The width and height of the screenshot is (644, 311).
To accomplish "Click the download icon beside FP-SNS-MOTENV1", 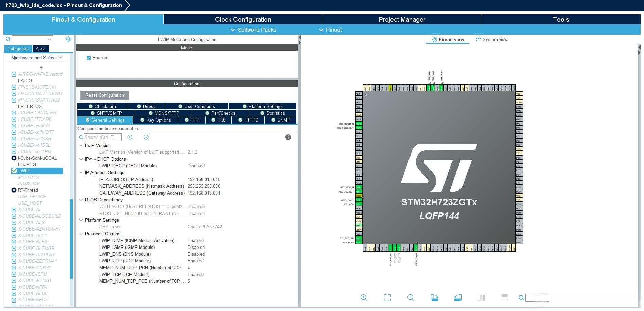I will [14, 87].
